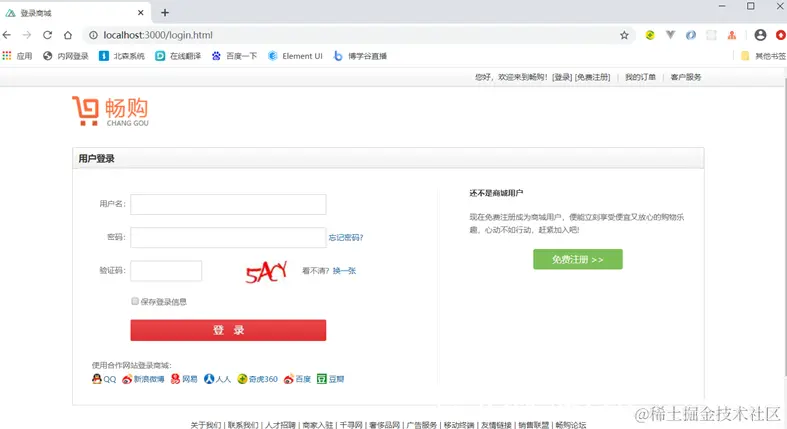Open the 商家入驻 footer link
Image resolution: width=787 pixels, height=429 pixels.
318,425
